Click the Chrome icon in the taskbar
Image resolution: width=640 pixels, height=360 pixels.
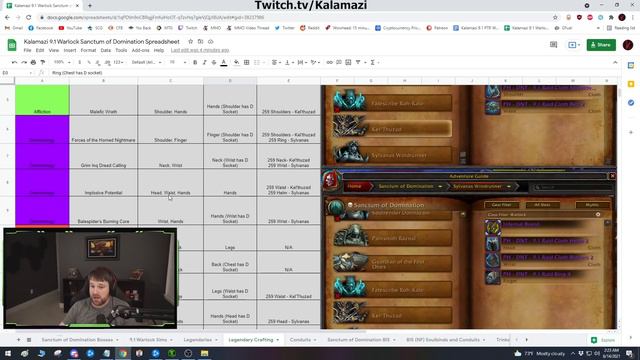pyautogui.click(x=123, y=353)
